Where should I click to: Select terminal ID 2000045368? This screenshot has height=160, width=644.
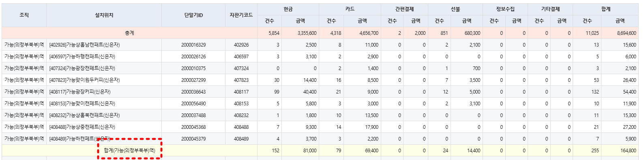(x=193, y=127)
